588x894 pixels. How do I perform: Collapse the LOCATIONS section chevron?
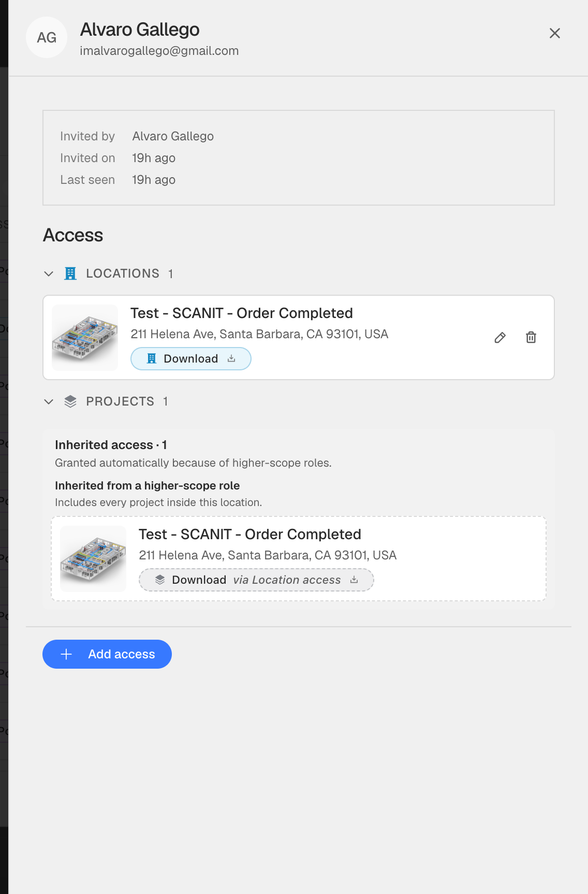(x=49, y=273)
